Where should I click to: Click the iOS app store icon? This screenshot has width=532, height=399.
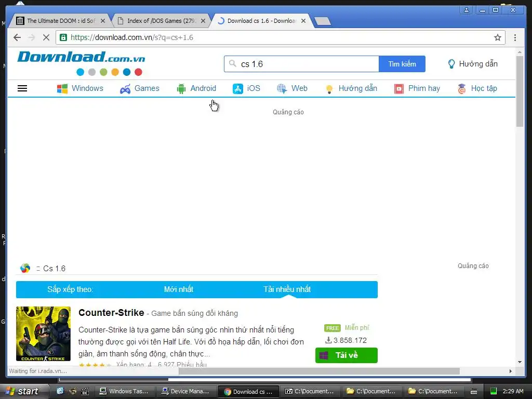(x=238, y=88)
